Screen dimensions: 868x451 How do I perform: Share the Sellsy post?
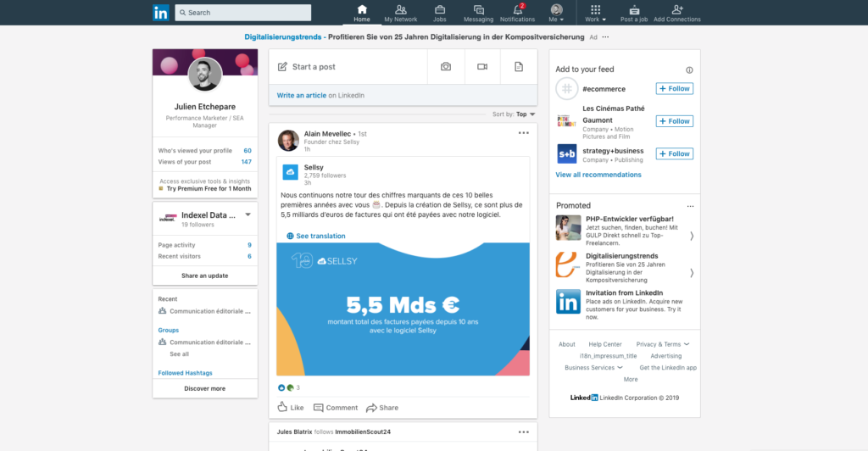382,407
